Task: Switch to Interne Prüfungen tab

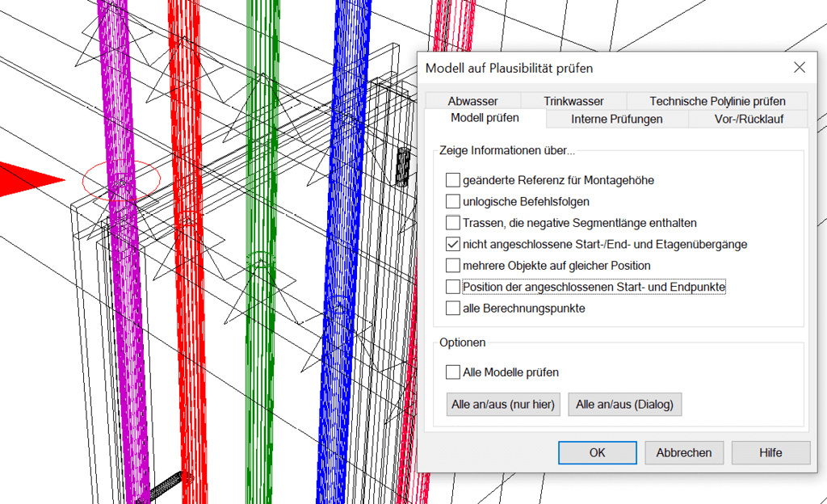Action: (617, 119)
